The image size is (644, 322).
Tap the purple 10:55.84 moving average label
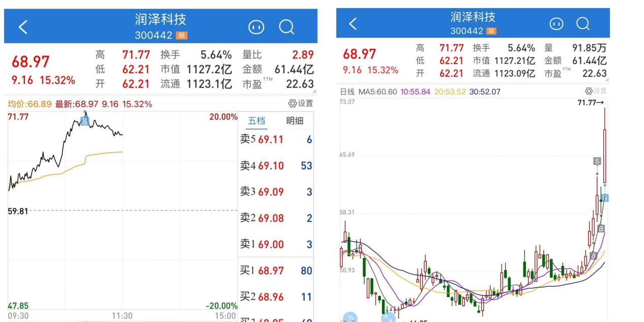tap(416, 92)
